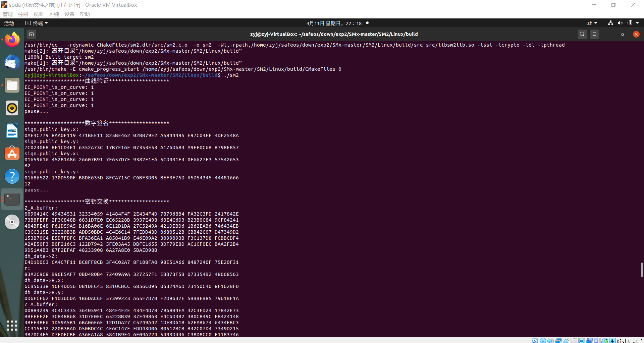Open the 设备 menu in VirtualBox
This screenshot has width=644, height=343.
(69, 14)
